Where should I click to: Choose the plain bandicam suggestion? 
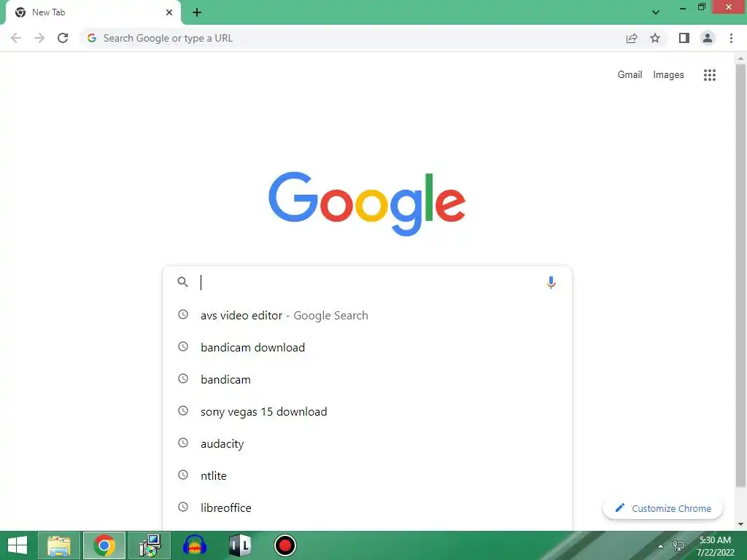pyautogui.click(x=367, y=379)
